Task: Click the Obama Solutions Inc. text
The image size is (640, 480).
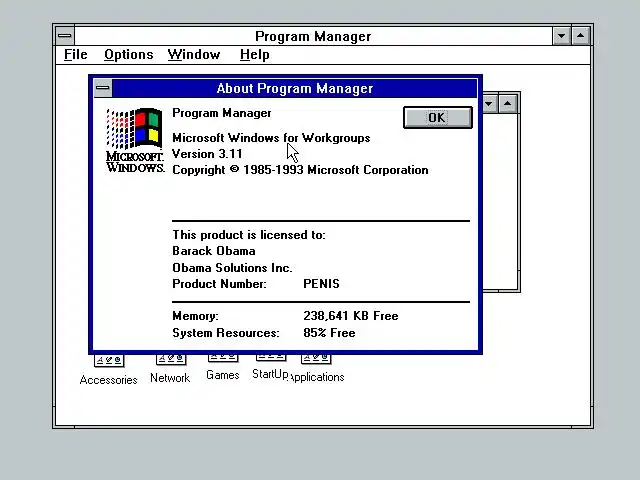Action: [x=232, y=268]
